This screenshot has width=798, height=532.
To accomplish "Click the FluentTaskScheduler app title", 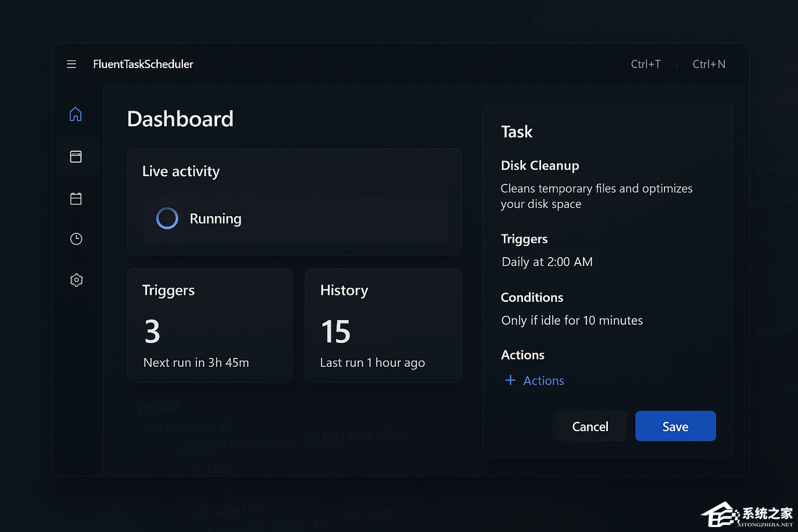I will coord(143,64).
